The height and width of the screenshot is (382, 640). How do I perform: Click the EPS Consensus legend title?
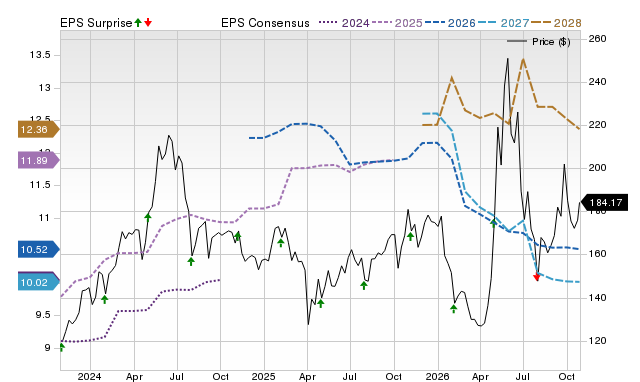[265, 23]
